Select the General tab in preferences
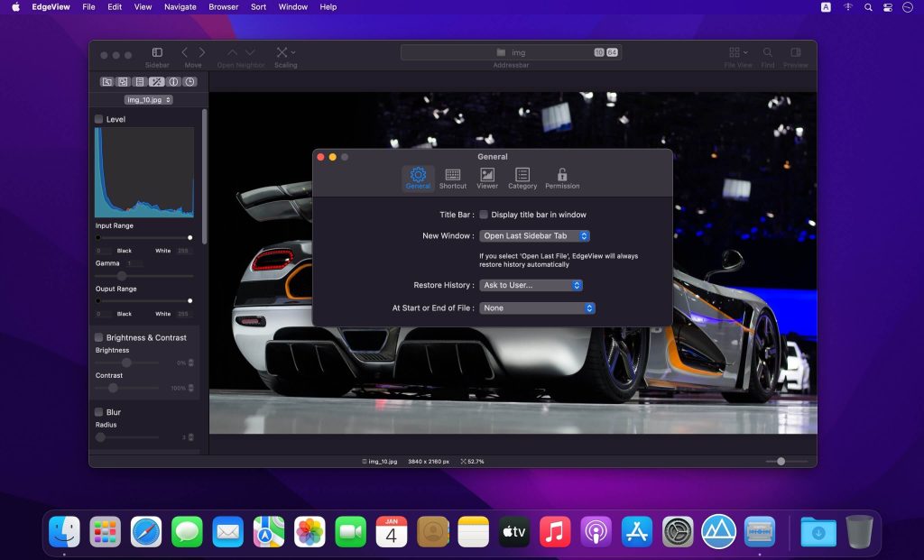The height and width of the screenshot is (560, 924). [417, 178]
